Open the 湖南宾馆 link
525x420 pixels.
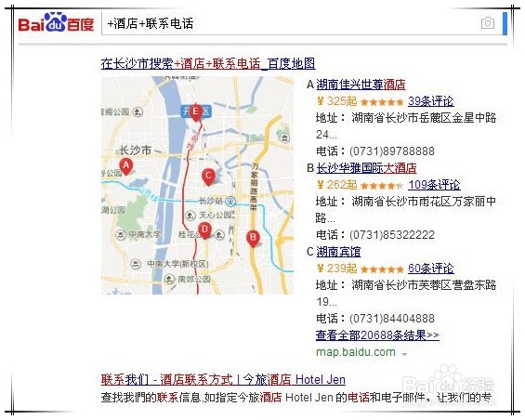pyautogui.click(x=338, y=252)
